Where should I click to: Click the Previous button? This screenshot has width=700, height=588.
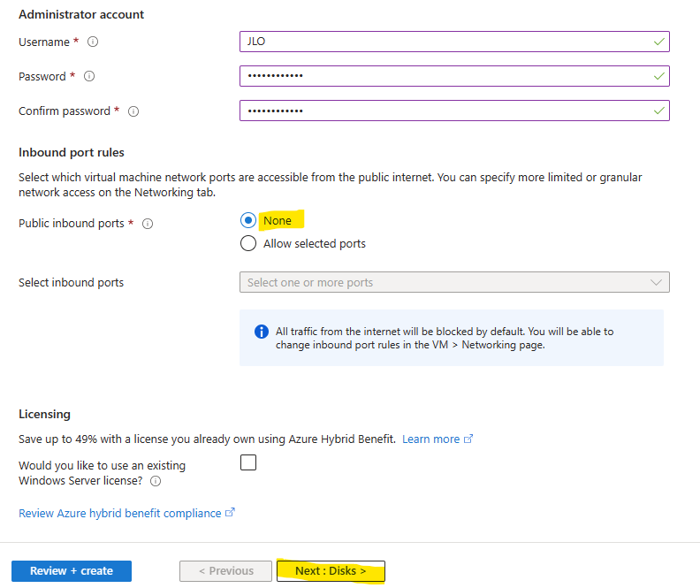(226, 571)
